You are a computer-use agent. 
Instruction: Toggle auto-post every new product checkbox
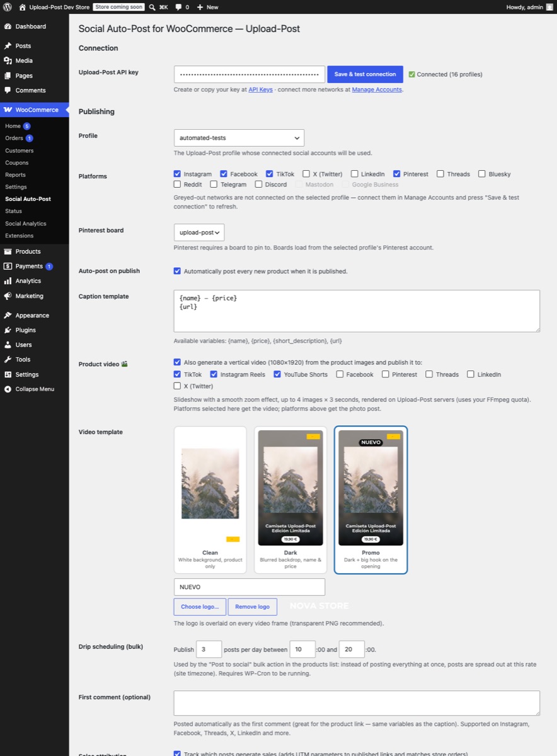[178, 271]
